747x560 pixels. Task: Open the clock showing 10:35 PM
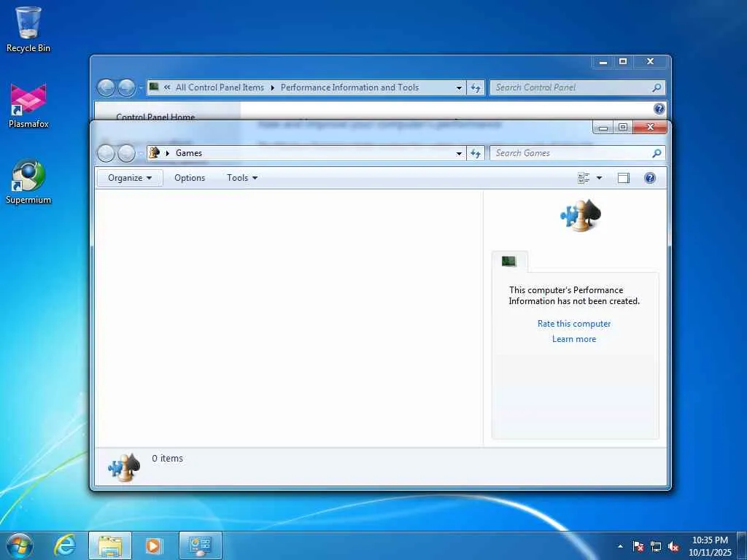[710, 546]
